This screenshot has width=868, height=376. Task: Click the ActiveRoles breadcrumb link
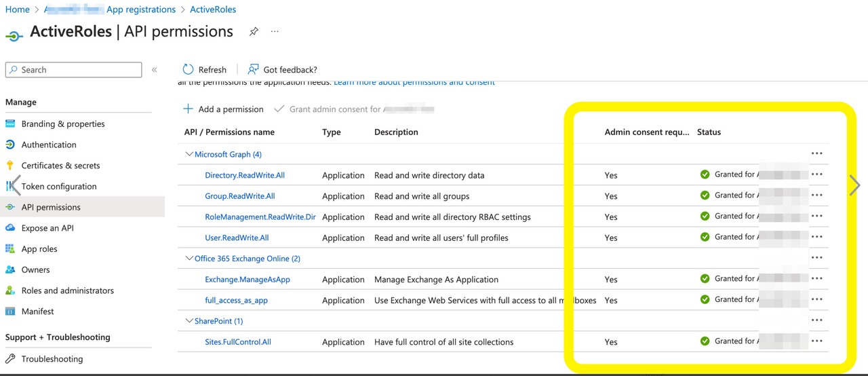coord(213,10)
